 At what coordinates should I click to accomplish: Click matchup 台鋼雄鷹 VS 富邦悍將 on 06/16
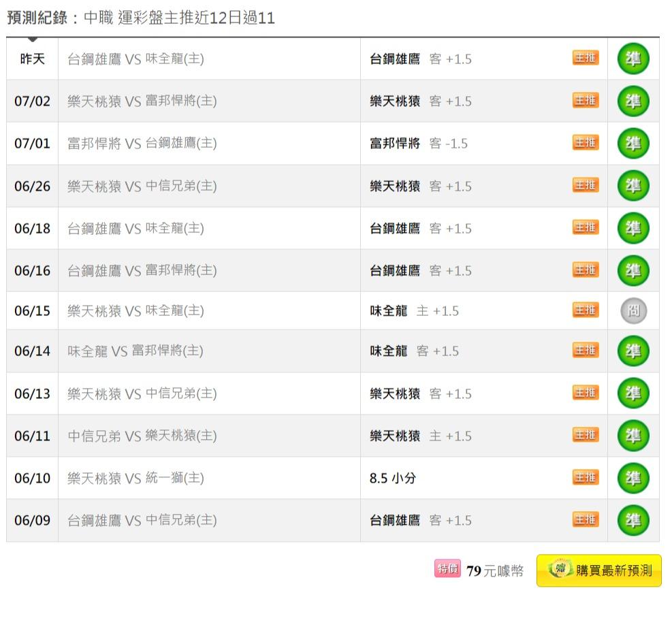click(x=142, y=270)
